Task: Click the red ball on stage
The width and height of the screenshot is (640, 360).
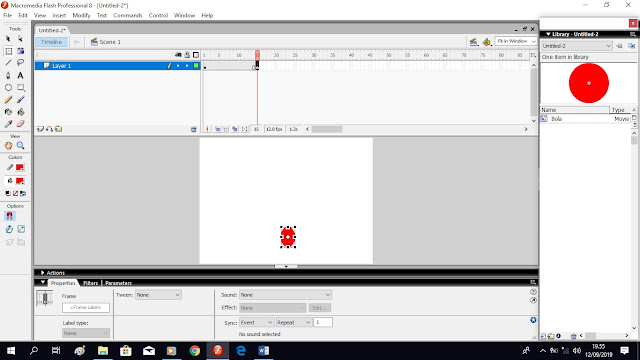Action: pos(288,237)
